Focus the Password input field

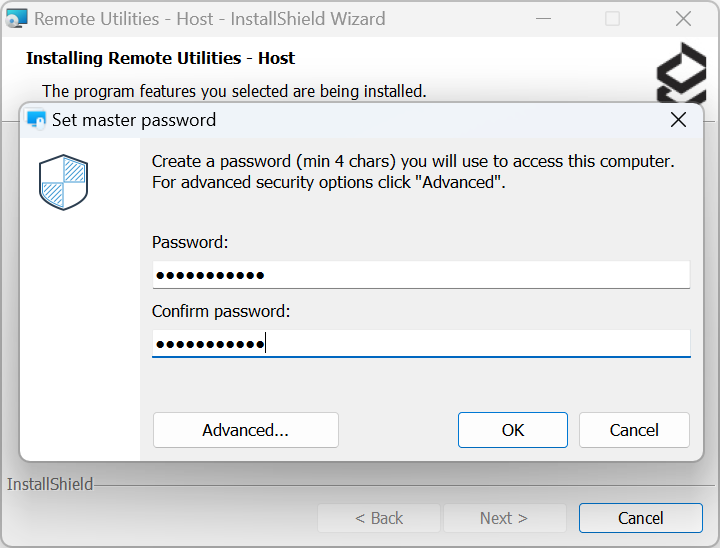point(420,275)
